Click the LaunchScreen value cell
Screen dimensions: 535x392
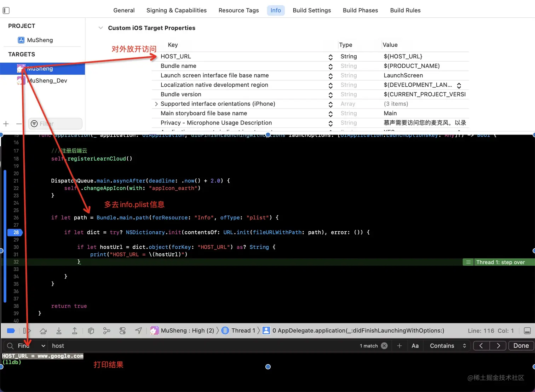[403, 76]
